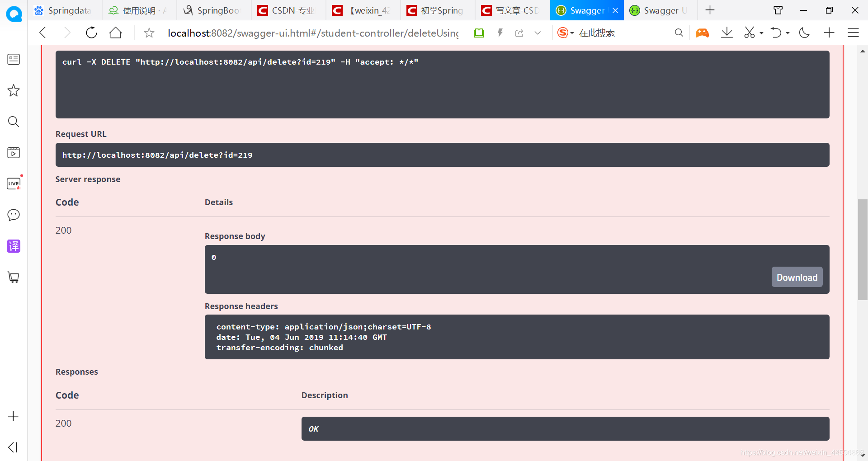868x461 pixels.
Task: Click the browser logo at top left
Action: (x=14, y=14)
